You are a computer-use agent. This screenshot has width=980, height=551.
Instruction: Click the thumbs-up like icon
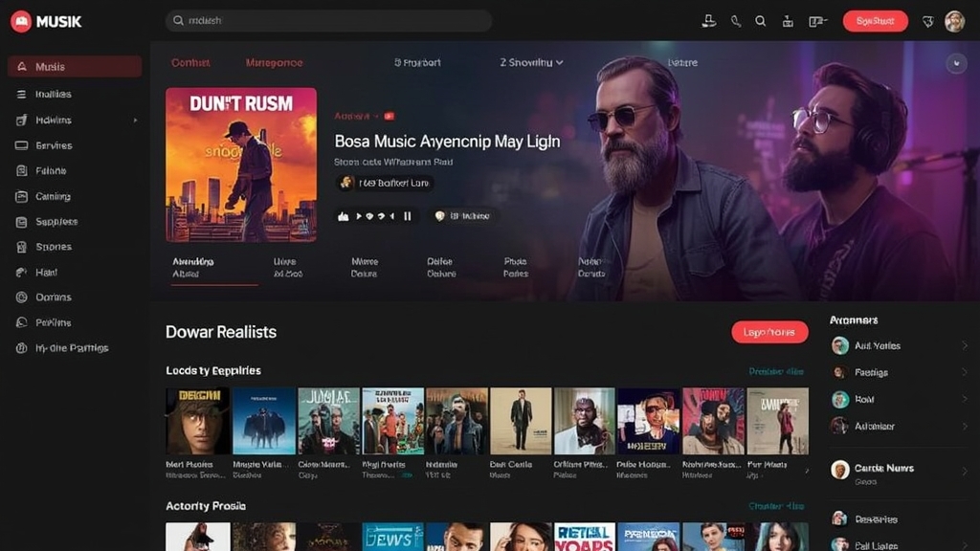344,216
